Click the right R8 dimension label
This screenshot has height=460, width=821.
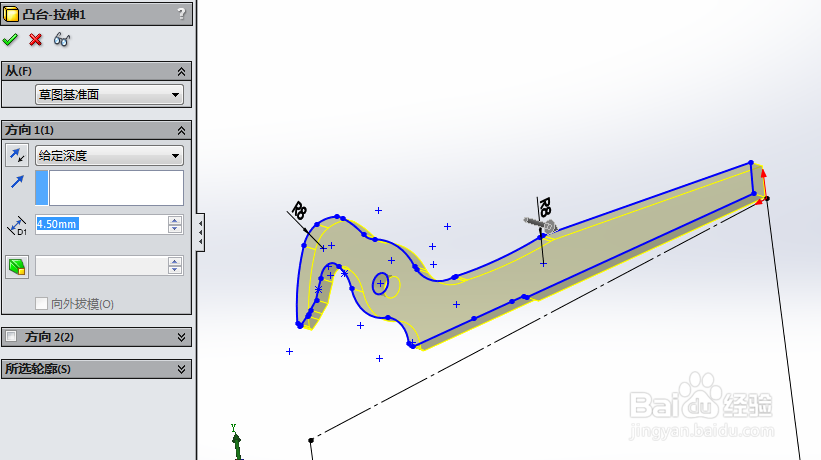coord(545,206)
